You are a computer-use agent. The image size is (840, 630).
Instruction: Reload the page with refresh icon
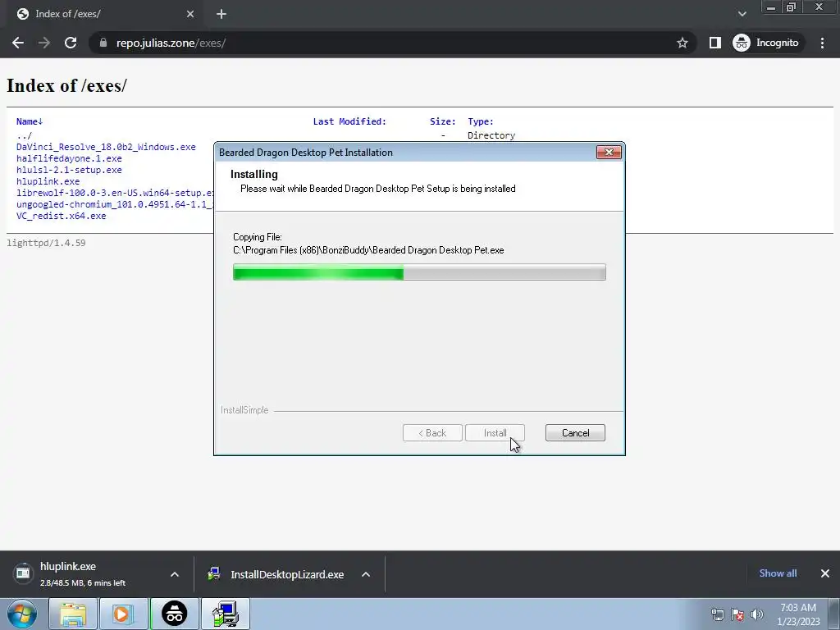click(71, 43)
